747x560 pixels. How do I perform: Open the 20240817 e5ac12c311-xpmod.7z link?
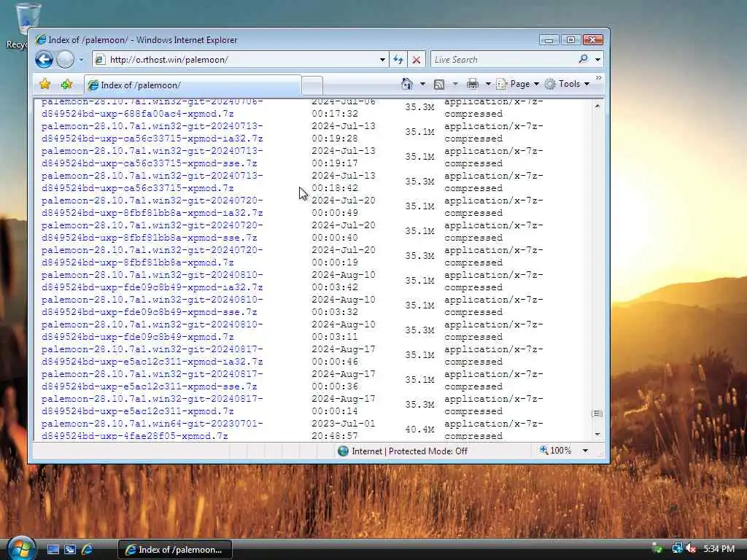[152, 405]
